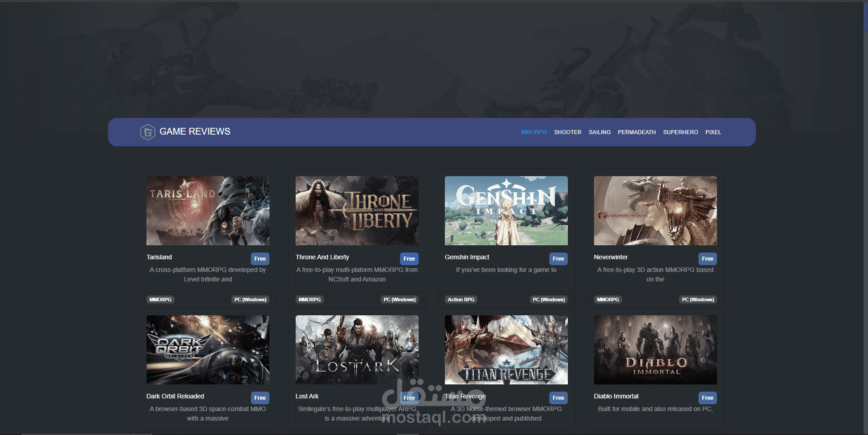
Task: Open the GAME REVIEWS site title
Action: click(x=195, y=131)
